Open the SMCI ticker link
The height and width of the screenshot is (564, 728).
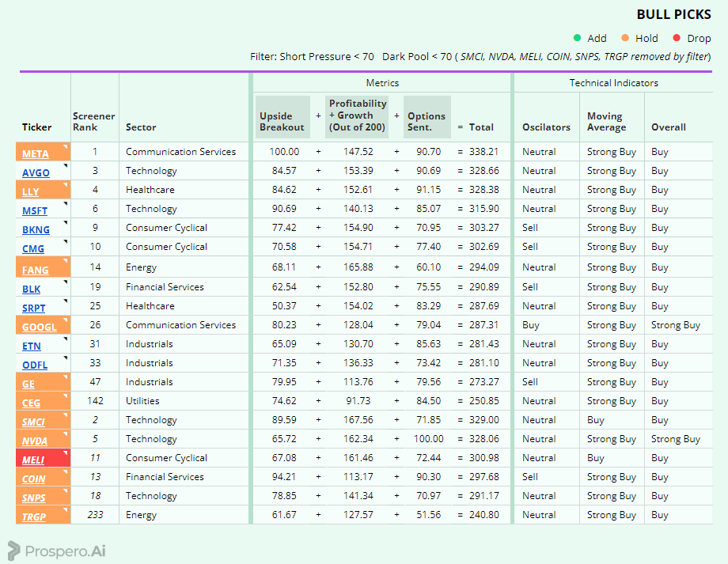[x=33, y=422]
